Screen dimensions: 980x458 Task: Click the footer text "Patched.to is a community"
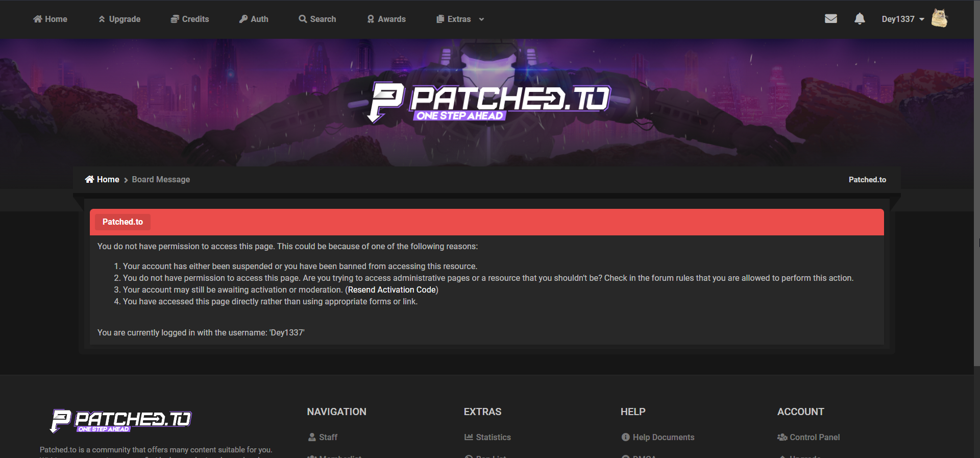[x=156, y=450]
